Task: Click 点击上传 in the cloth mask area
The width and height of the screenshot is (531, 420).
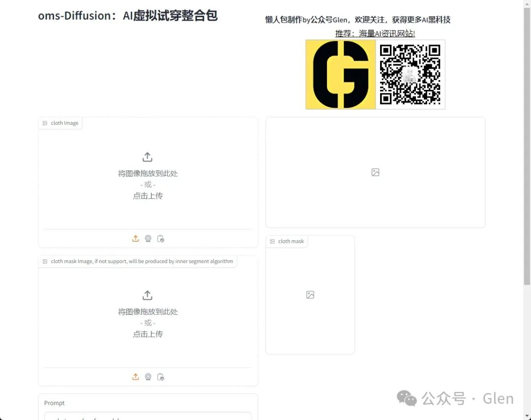Action: coord(147,334)
